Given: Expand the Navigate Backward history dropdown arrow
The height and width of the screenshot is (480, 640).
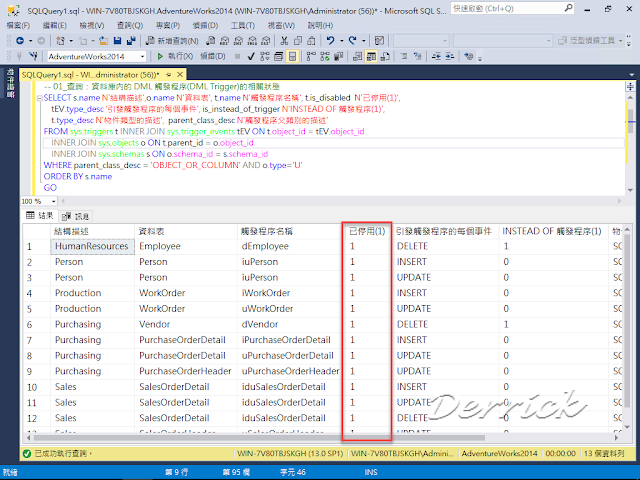Looking at the screenshot, I should pos(30,41).
